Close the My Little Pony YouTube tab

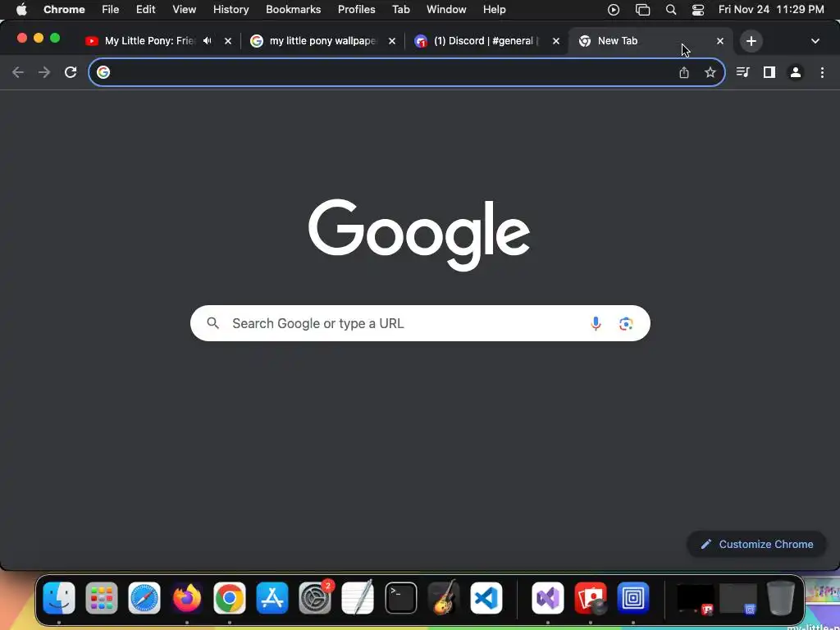click(228, 41)
